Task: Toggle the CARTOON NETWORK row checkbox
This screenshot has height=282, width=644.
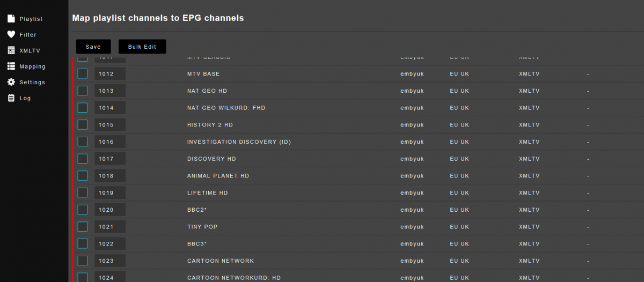Action: [x=83, y=261]
